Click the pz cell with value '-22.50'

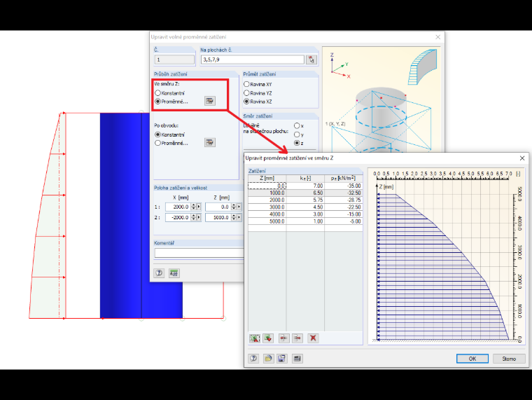[344, 207]
